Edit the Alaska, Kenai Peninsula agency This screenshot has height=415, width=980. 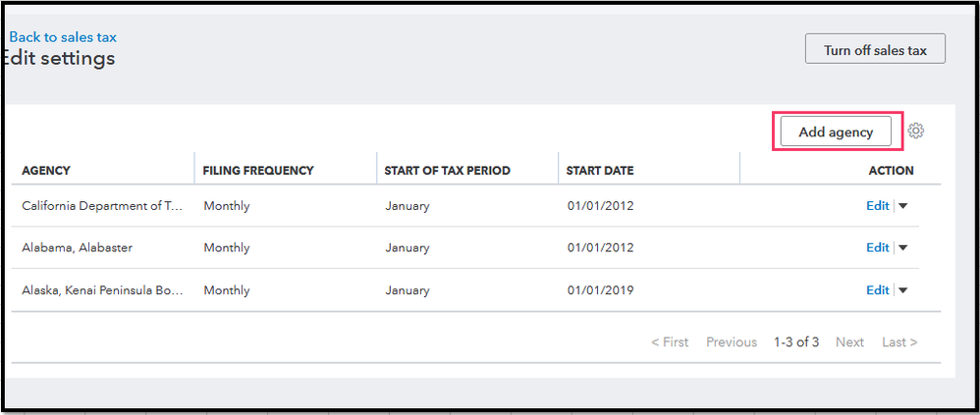877,290
